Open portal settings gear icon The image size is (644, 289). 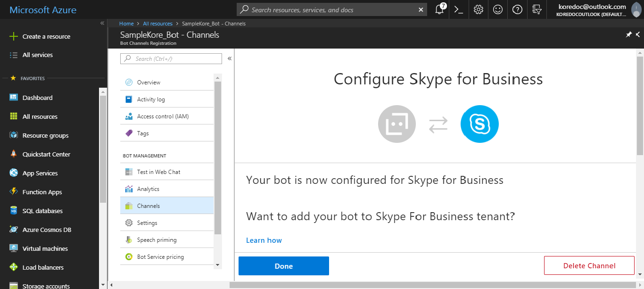pyautogui.click(x=478, y=9)
